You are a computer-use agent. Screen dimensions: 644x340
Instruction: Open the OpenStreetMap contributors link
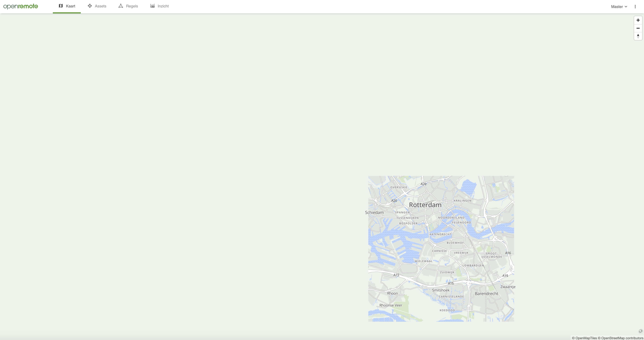pos(620,338)
